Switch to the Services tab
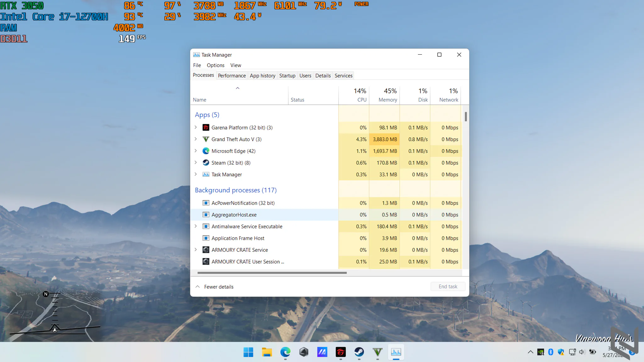The width and height of the screenshot is (644, 362). click(x=343, y=76)
